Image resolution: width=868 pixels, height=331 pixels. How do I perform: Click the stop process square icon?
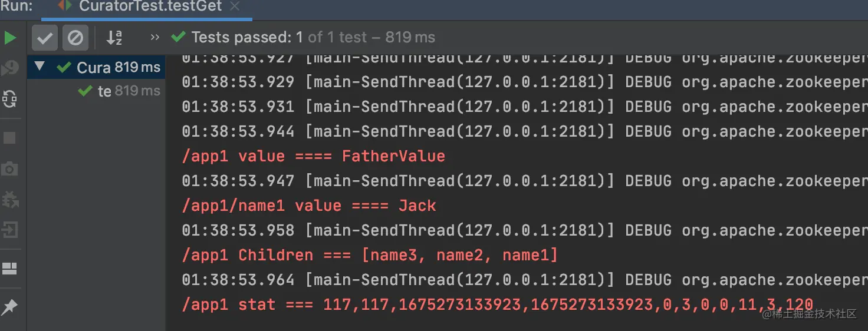coord(10,138)
